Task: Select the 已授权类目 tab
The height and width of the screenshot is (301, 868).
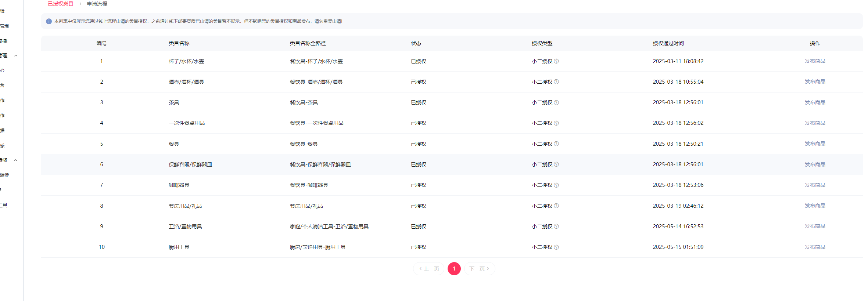Action: (61, 4)
